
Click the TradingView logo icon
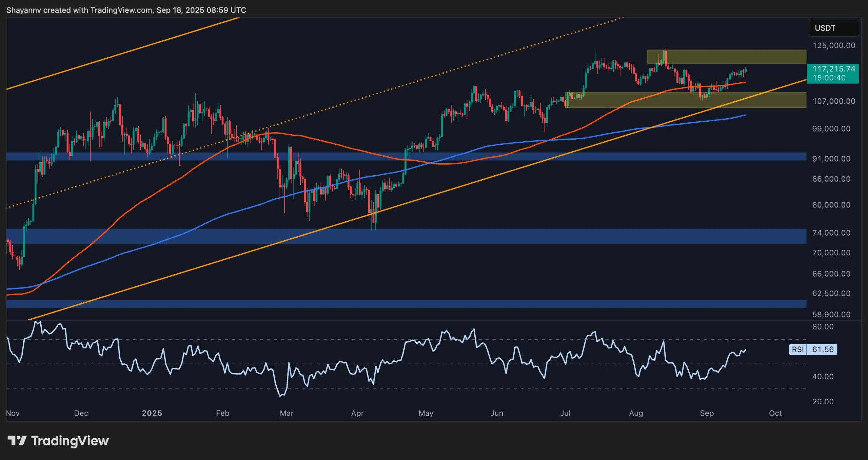coord(17,441)
